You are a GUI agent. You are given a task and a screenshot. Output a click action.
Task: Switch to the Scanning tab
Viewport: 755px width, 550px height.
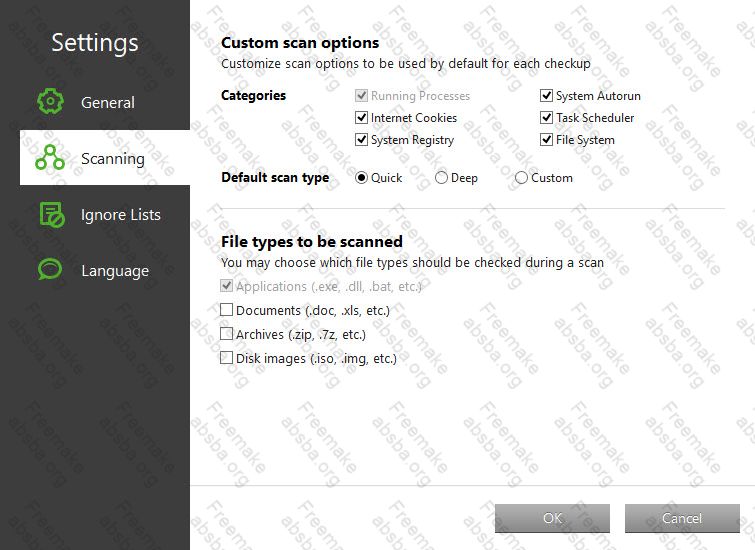point(104,157)
